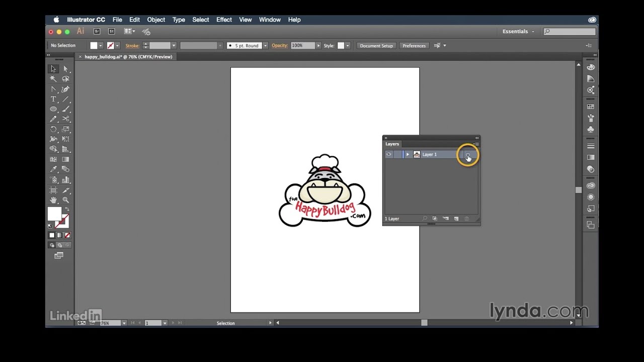Open the Window menu
The width and height of the screenshot is (644, 362).
point(270,20)
